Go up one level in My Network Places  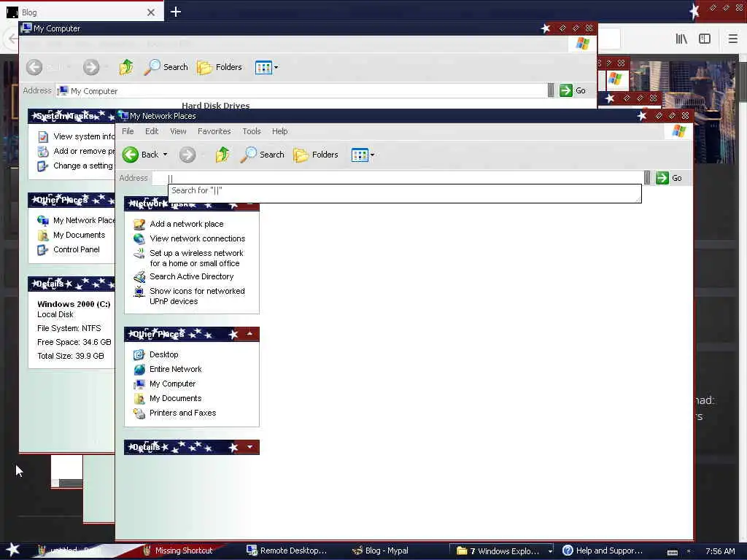[x=222, y=155]
